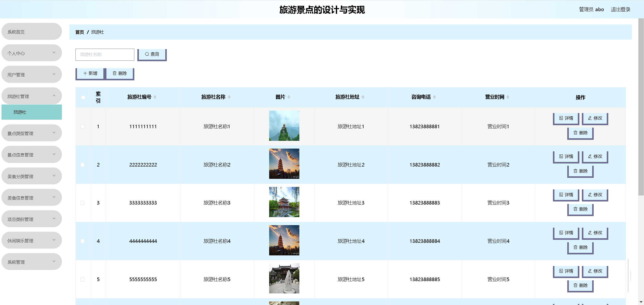Click the search 查询 button

pyautogui.click(x=152, y=54)
